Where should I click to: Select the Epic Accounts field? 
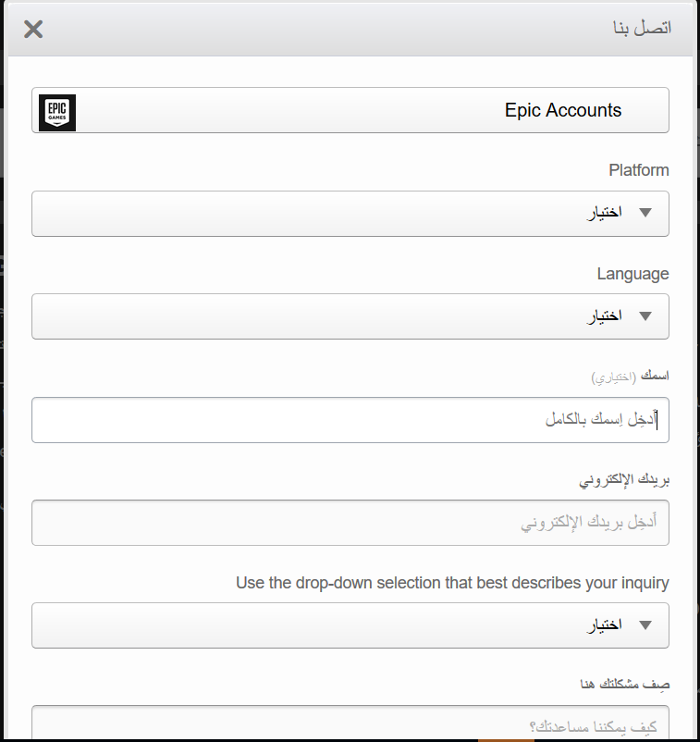tap(350, 110)
